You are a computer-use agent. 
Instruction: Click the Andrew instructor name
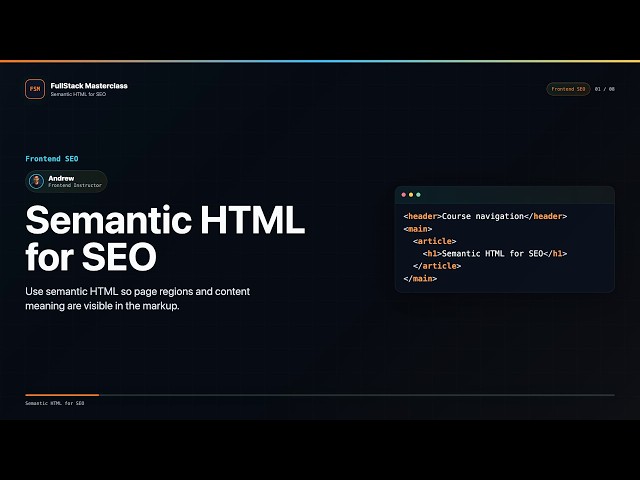pyautogui.click(x=61, y=178)
